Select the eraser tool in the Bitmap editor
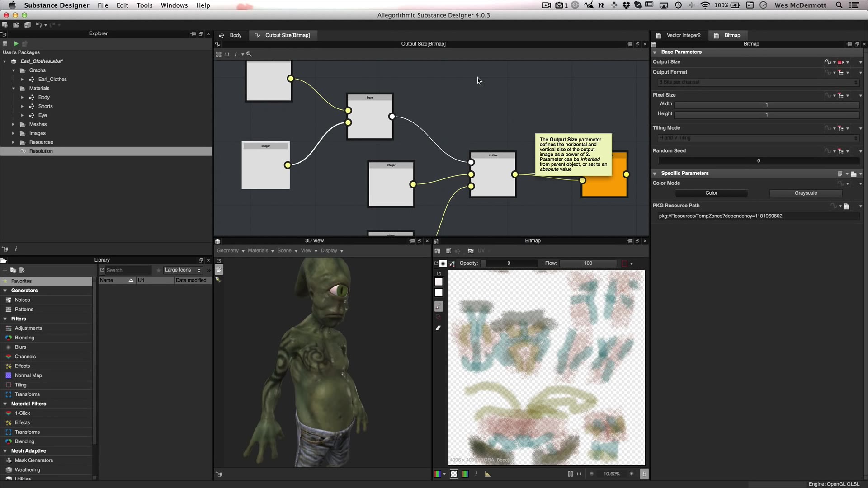868x488 pixels. (x=438, y=328)
